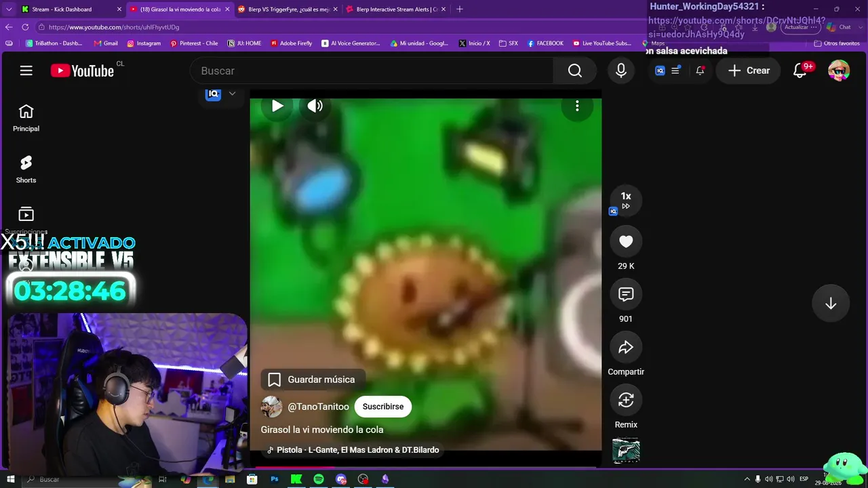This screenshot has height=488, width=868.
Task: Reload the current page
Action: pos(25,27)
